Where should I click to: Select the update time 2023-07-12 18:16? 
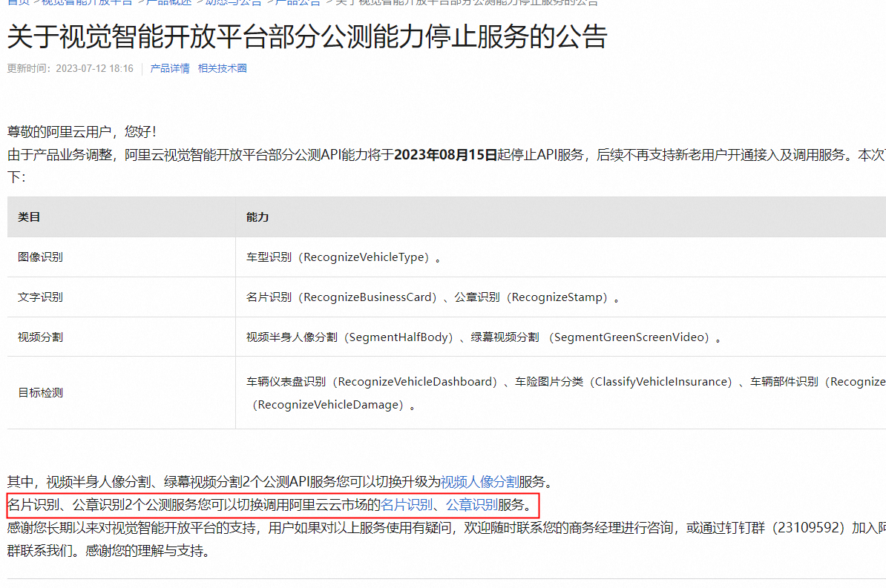coord(94,68)
